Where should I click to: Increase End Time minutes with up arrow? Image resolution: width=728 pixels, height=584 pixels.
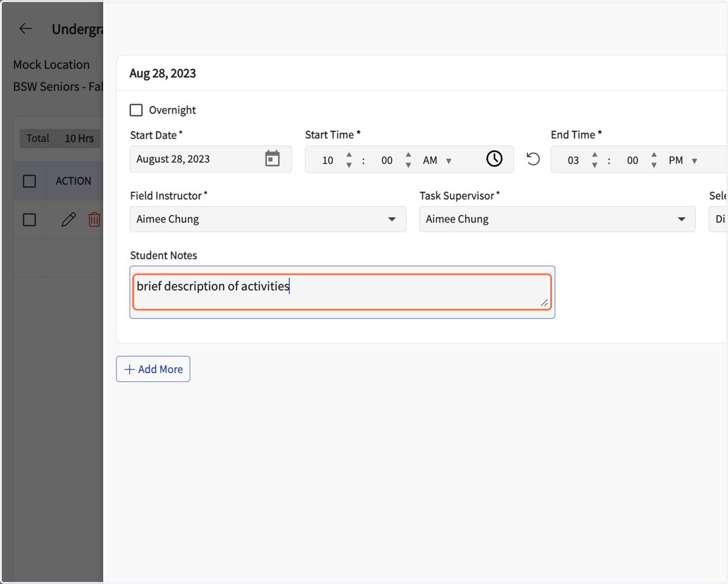tap(654, 155)
